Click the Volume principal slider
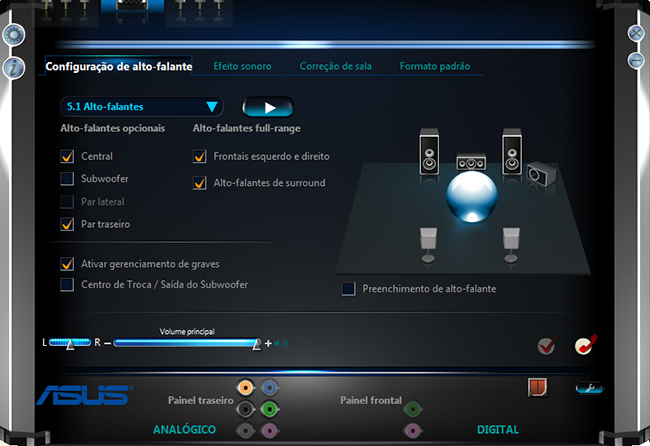The image size is (650, 446). tap(185, 343)
